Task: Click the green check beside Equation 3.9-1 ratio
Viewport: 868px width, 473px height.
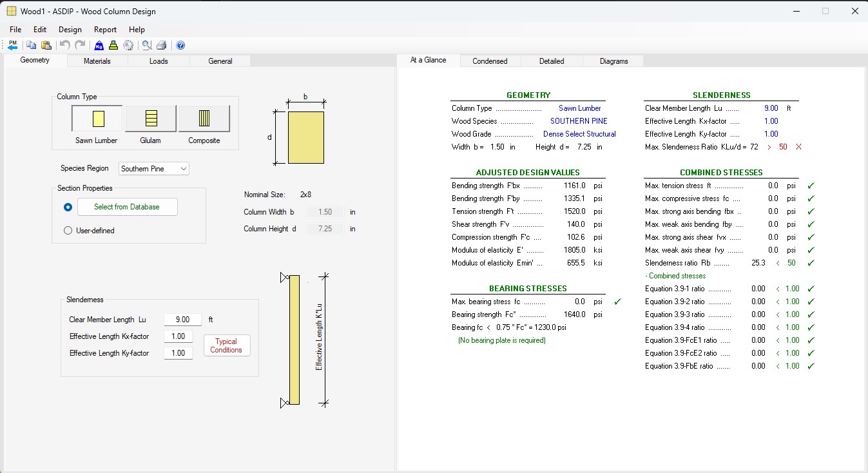Action: tap(811, 289)
